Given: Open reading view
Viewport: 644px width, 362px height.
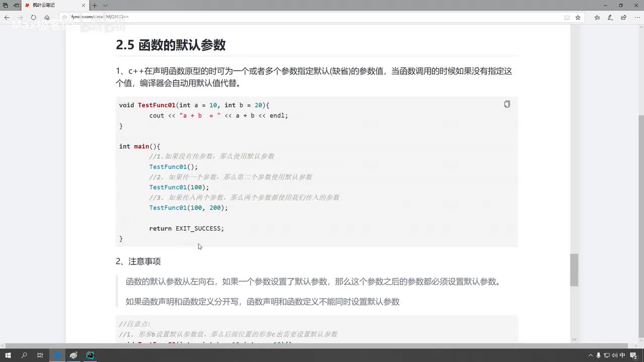Looking at the screenshot, I should [567, 17].
